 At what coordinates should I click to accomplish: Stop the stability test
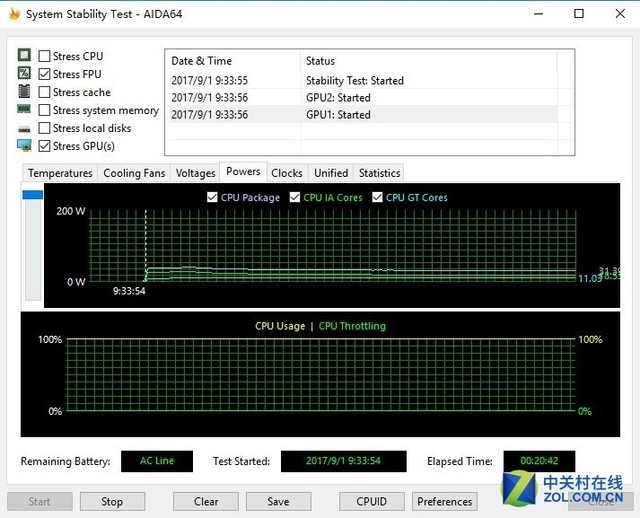click(112, 501)
